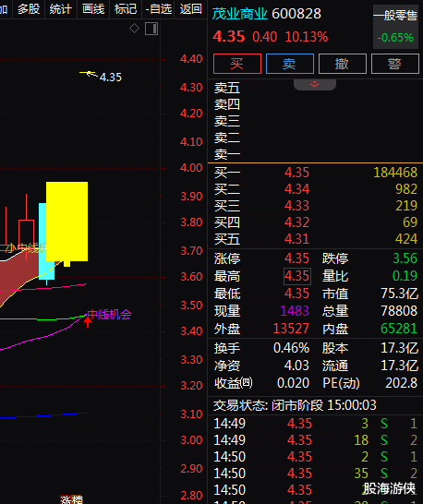Click the 买一 volume 184468
Screen dimensions: 423x504
(x=395, y=173)
